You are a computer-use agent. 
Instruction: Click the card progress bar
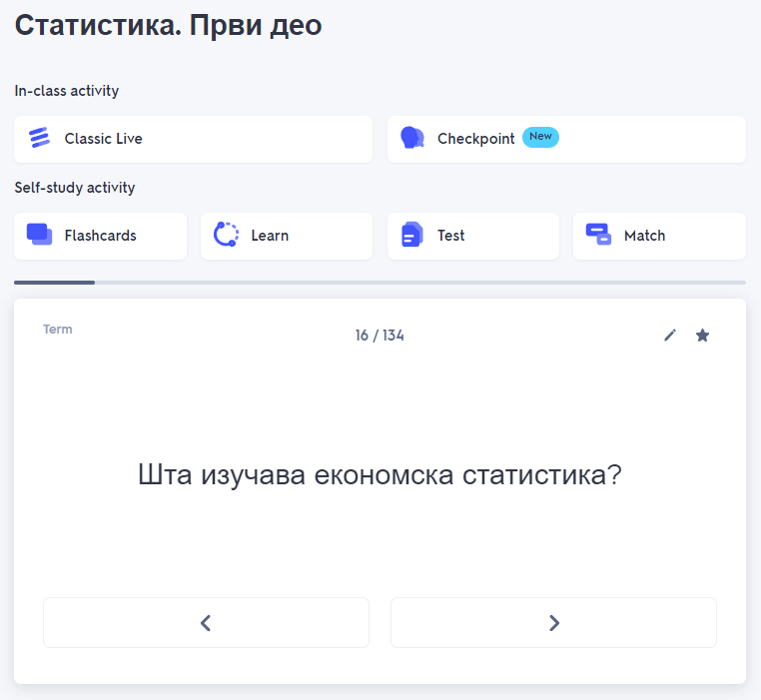pos(380,283)
